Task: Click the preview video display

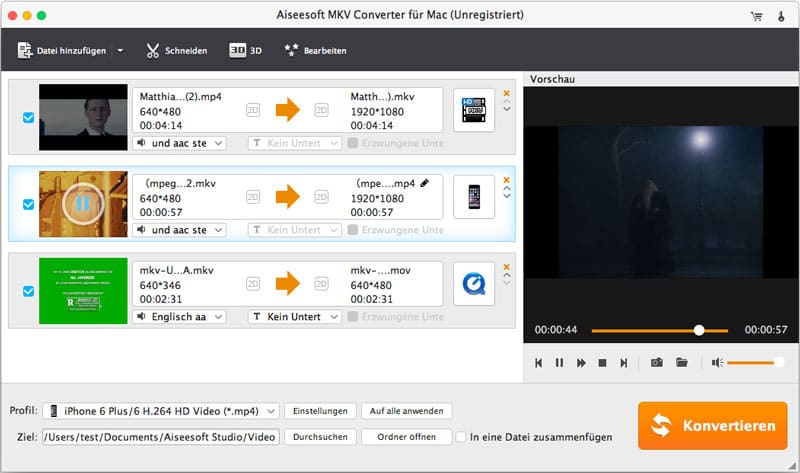Action: [661, 202]
